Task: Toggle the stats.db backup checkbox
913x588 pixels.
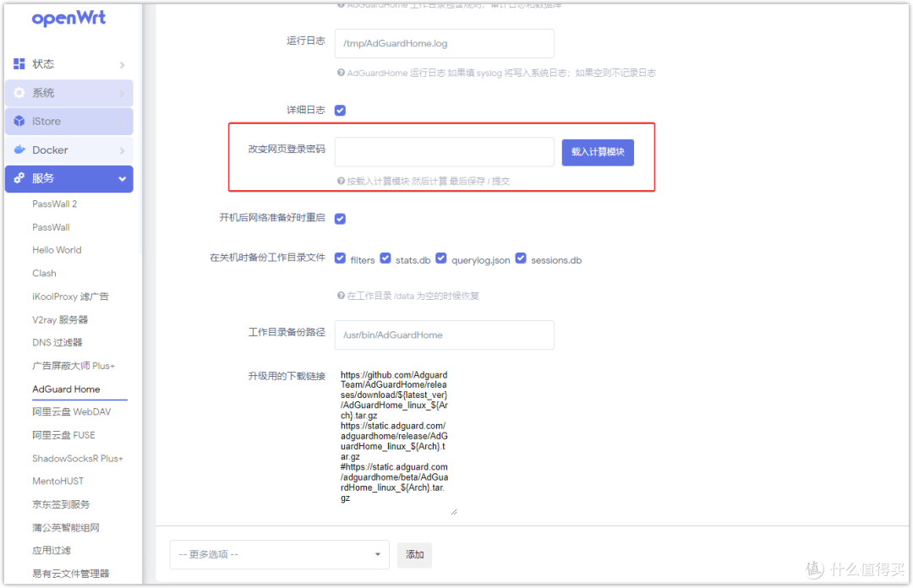Action: coord(385,258)
